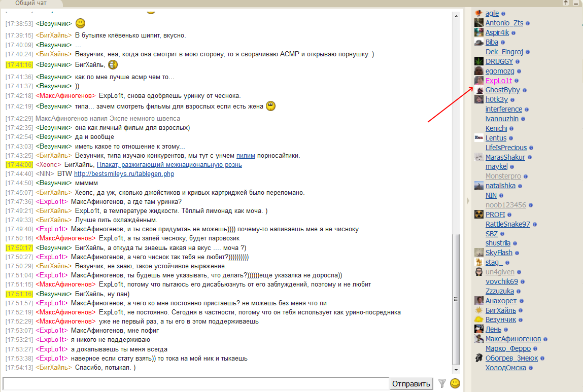Image resolution: width=583 pixels, height=392 pixels.
Task: Open the Плакат, разжигающий межнациональную рознь link
Action: pos(169,165)
